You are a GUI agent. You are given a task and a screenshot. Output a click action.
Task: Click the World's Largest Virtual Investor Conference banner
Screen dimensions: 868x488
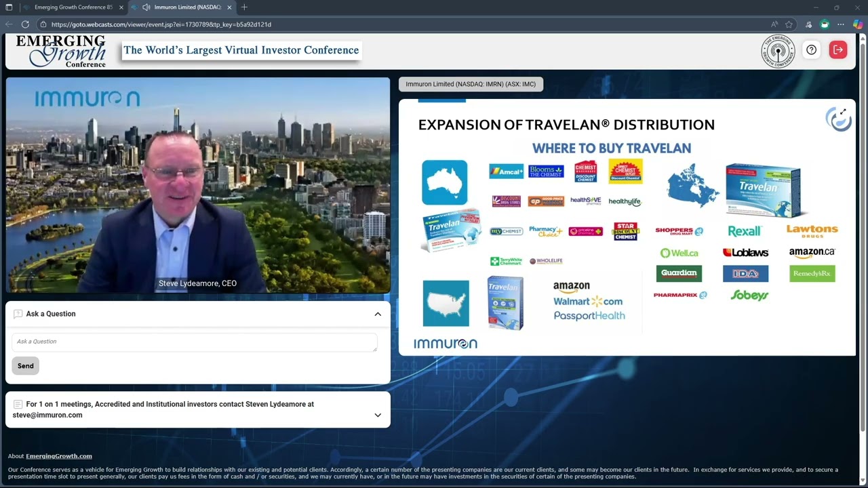tap(241, 50)
